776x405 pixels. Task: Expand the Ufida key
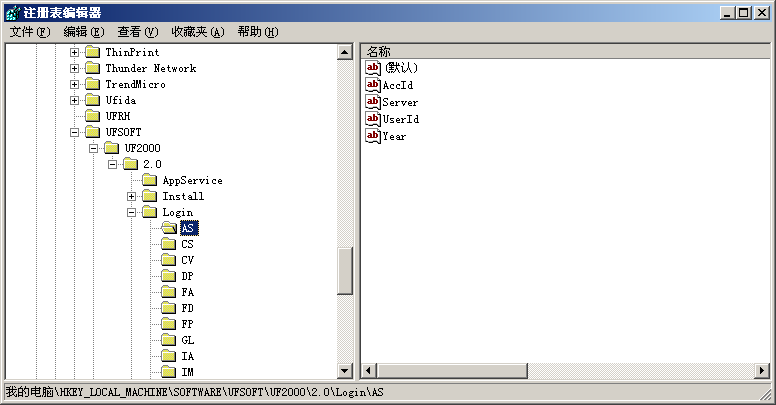tap(74, 101)
